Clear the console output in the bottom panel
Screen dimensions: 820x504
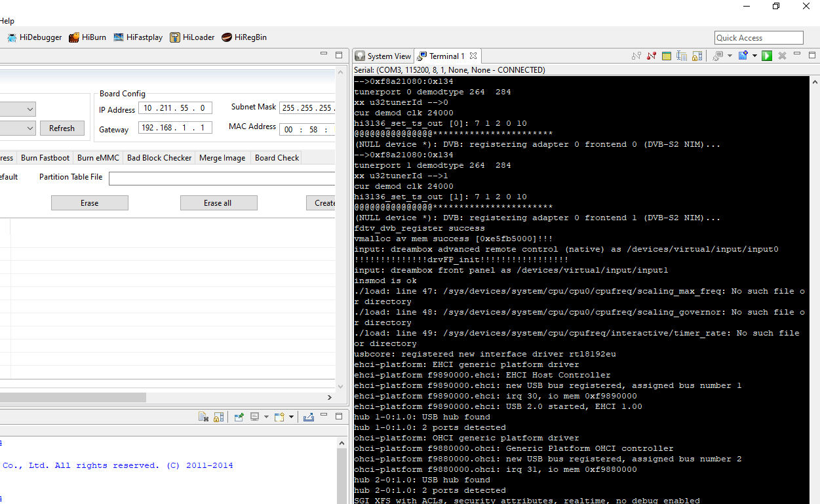click(x=204, y=417)
